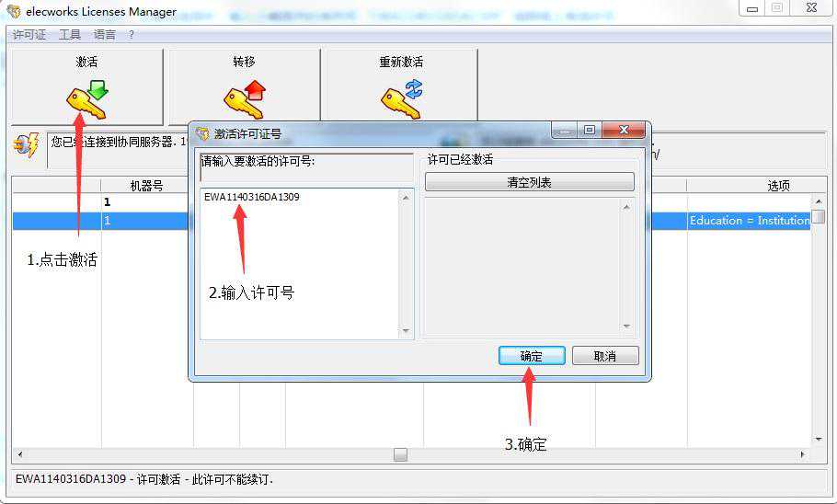Click the 机器号 column header
This screenshot has width=837, height=504.
click(146, 185)
